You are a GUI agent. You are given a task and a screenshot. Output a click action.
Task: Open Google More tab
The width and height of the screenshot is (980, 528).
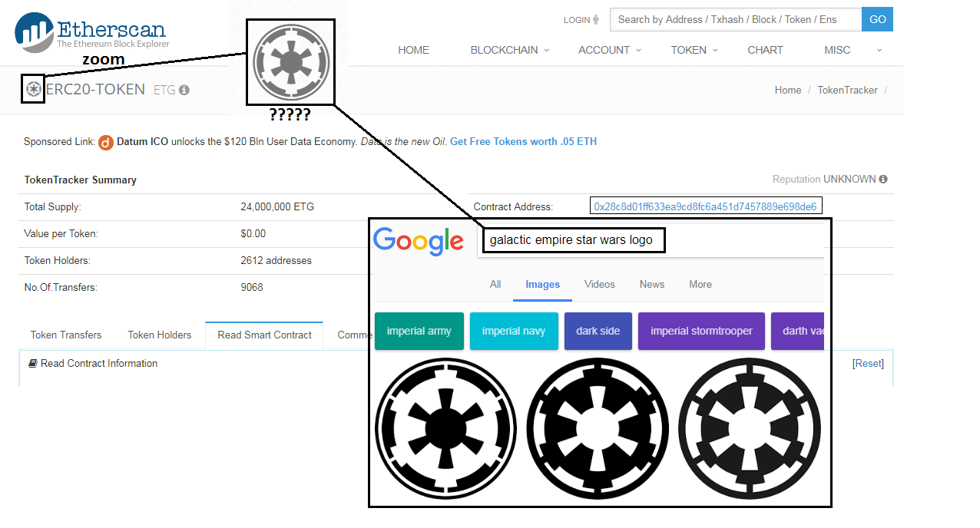coord(700,285)
